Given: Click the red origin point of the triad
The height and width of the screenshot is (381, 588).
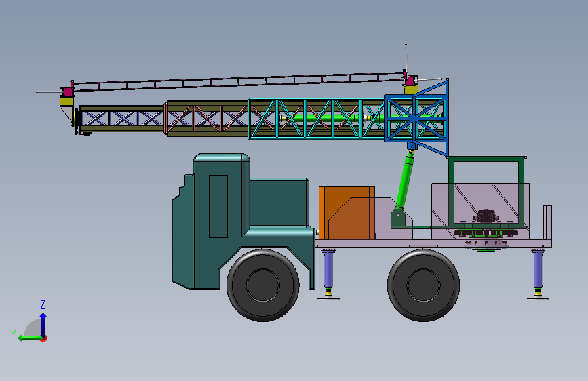Looking at the screenshot, I should pyautogui.click(x=44, y=338).
